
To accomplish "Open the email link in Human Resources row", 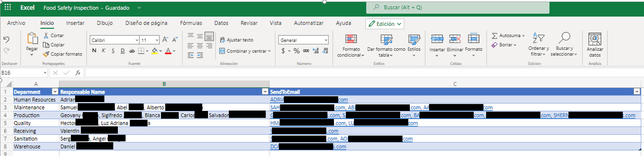I will (309, 100).
